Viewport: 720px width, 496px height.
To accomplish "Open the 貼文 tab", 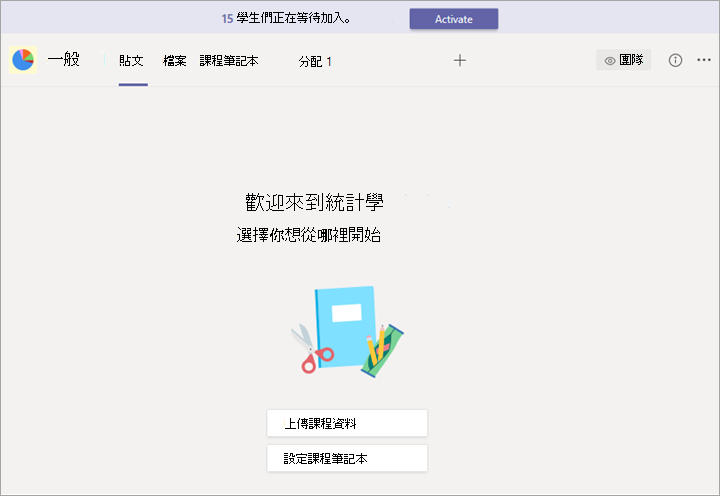I will point(132,61).
